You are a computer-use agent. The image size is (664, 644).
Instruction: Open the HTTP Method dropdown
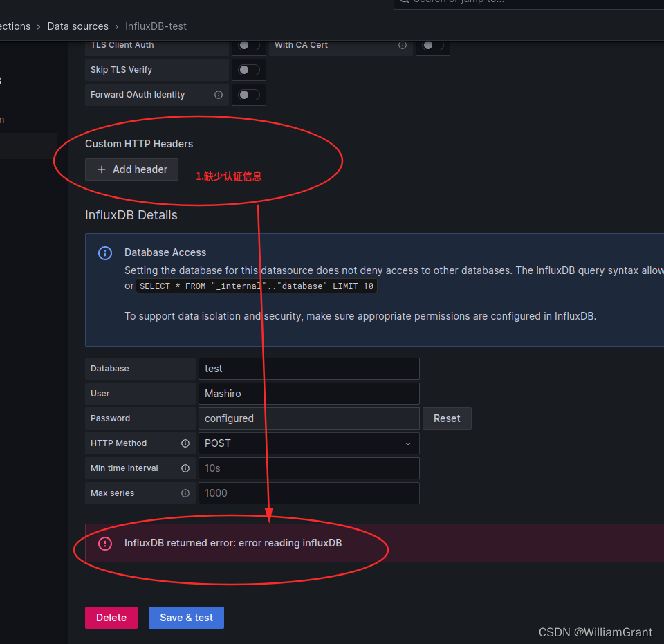(x=308, y=443)
